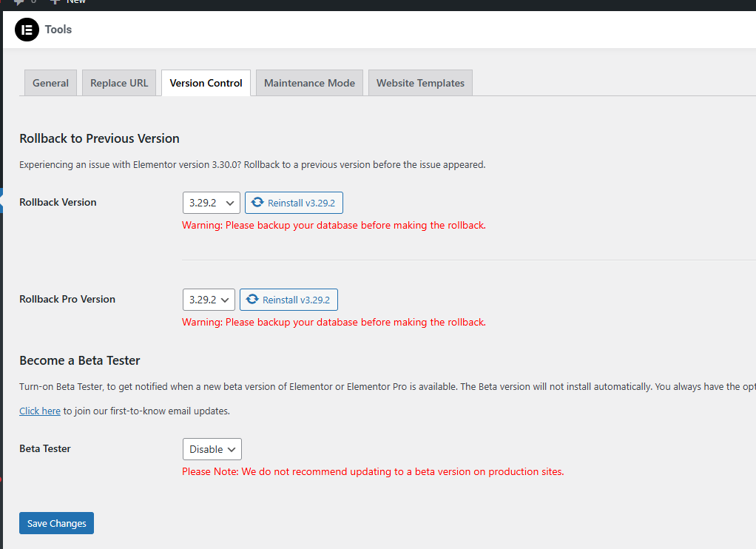The width and height of the screenshot is (756, 549).
Task: Open the comments bubble icon in admin bar
Action: 19,2
